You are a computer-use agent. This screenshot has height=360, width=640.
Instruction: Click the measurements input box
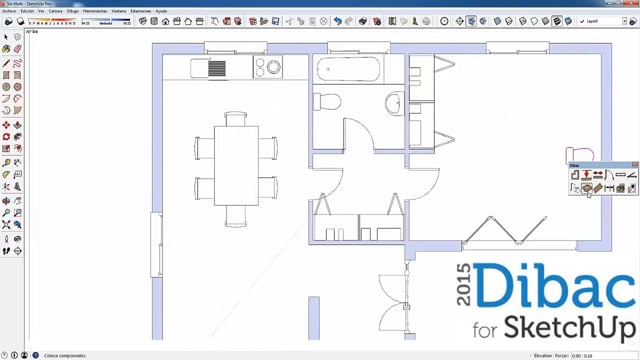[x=604, y=356]
